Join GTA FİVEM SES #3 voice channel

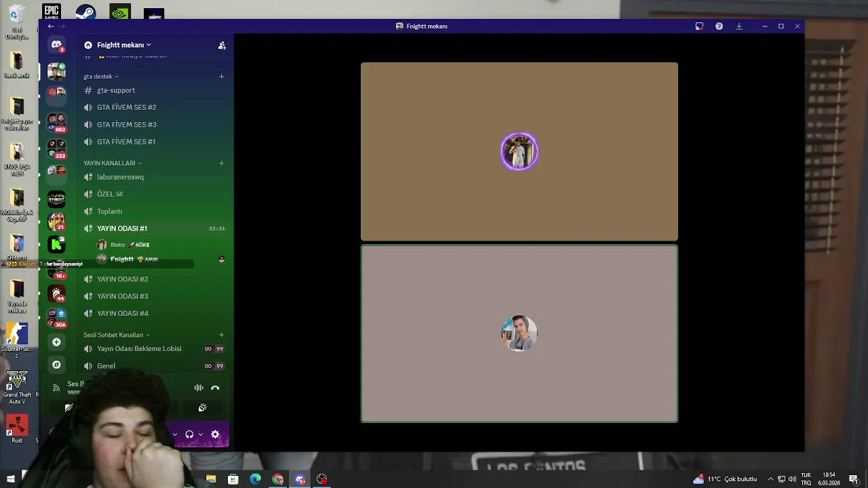point(154,125)
